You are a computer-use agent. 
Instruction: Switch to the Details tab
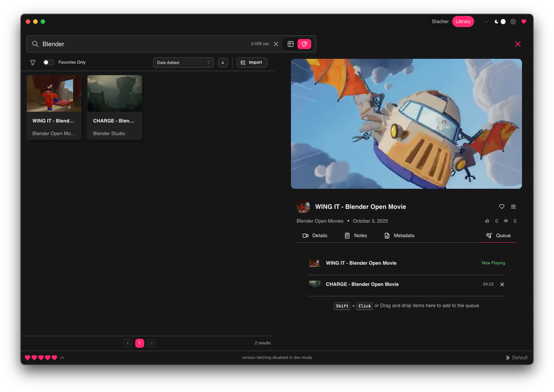tap(315, 236)
